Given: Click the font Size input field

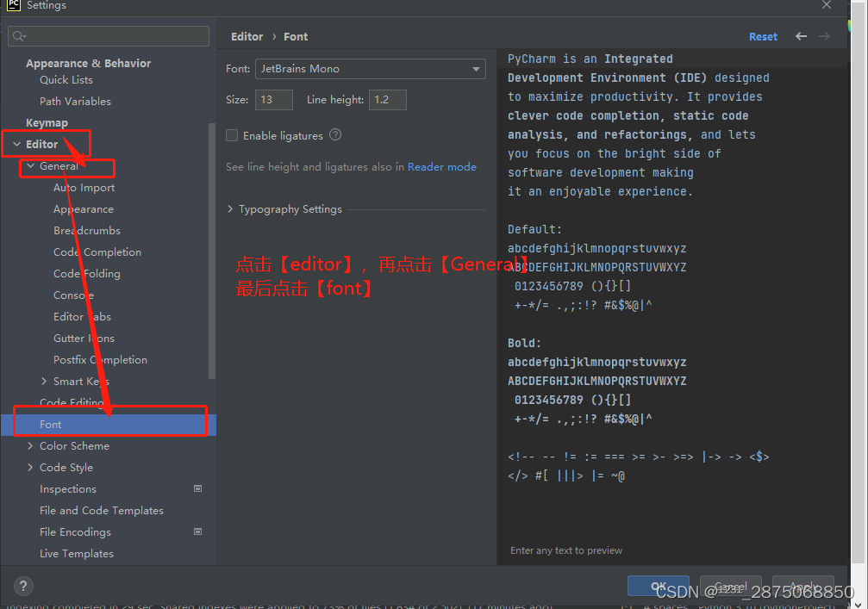Looking at the screenshot, I should click(x=273, y=100).
